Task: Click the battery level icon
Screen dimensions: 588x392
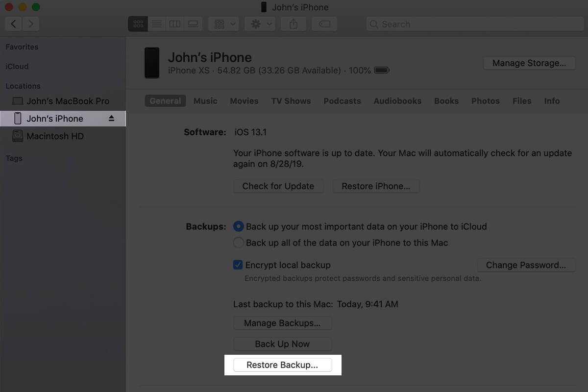Action: 382,71
